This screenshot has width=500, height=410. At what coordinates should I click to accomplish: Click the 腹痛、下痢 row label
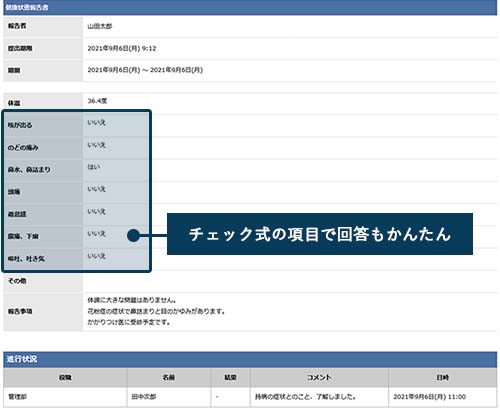coord(23,236)
